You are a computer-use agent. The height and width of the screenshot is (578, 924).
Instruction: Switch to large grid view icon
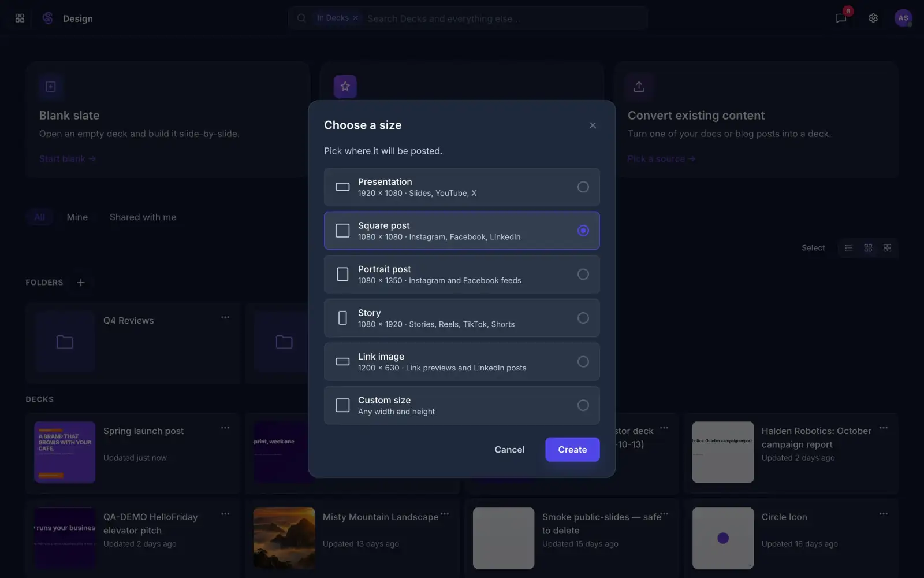point(888,248)
